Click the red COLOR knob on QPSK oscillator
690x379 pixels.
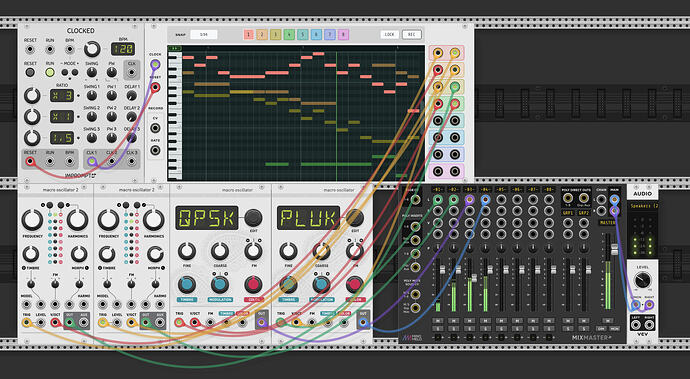click(x=253, y=285)
